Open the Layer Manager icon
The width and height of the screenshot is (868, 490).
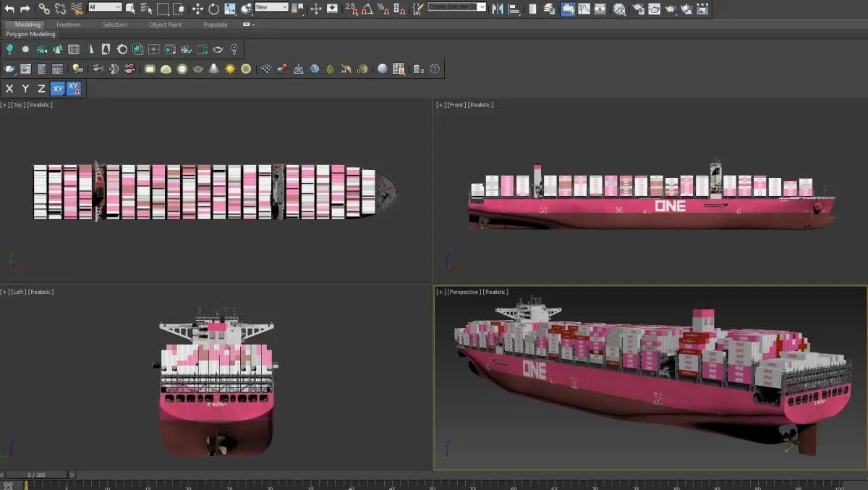pyautogui.click(x=549, y=9)
